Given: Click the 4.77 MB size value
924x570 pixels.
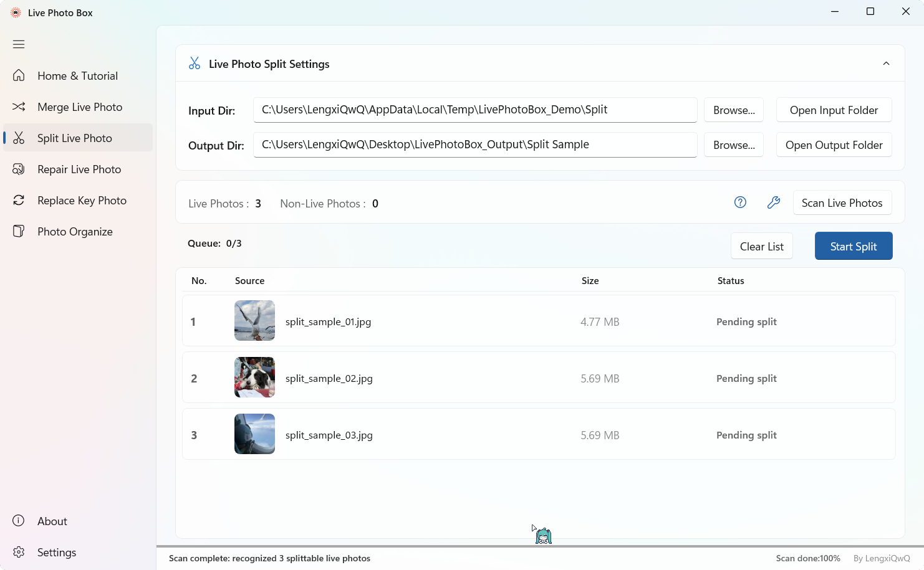Looking at the screenshot, I should [x=600, y=322].
